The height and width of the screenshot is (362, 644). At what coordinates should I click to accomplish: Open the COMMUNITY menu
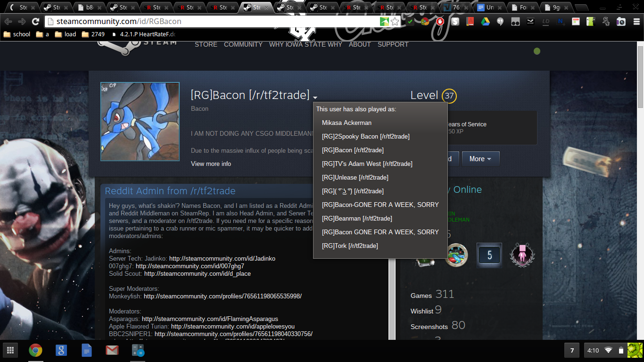point(243,44)
